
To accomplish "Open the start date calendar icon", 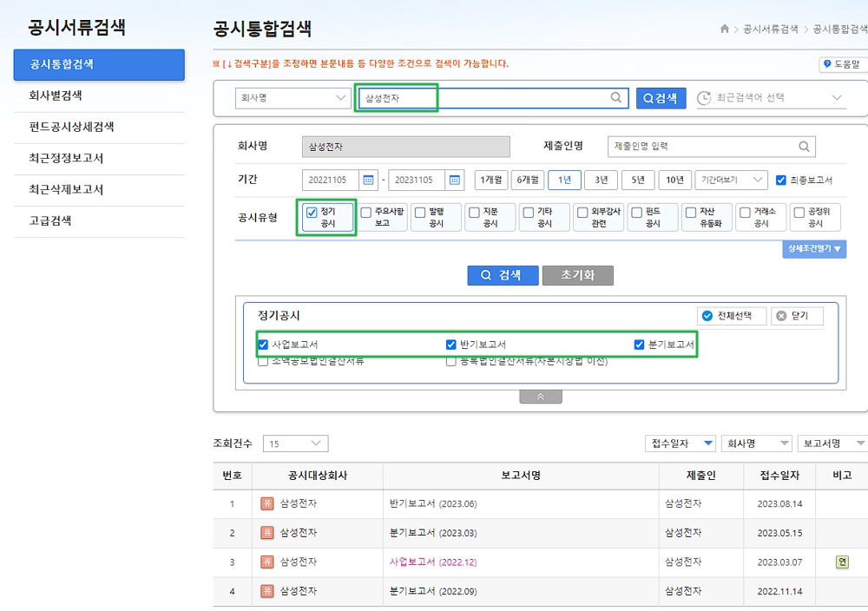I will (368, 180).
